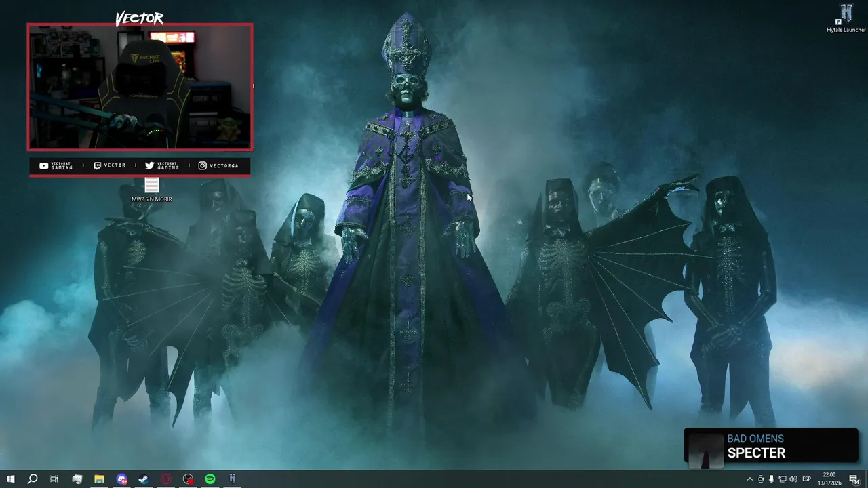Open taskbar Search magnifier
The image size is (868, 488).
click(32, 479)
